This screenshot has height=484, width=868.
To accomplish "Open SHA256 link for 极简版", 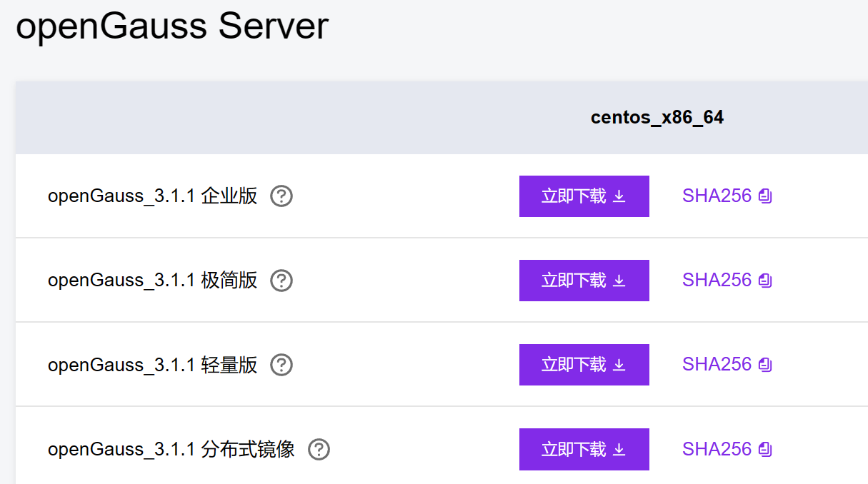I will pos(717,280).
